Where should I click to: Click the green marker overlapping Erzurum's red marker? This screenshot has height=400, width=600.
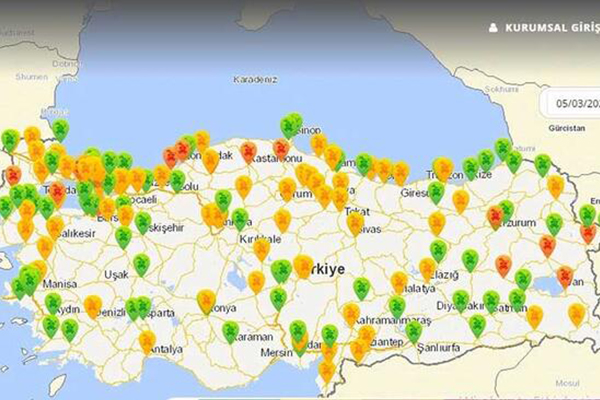(507, 210)
